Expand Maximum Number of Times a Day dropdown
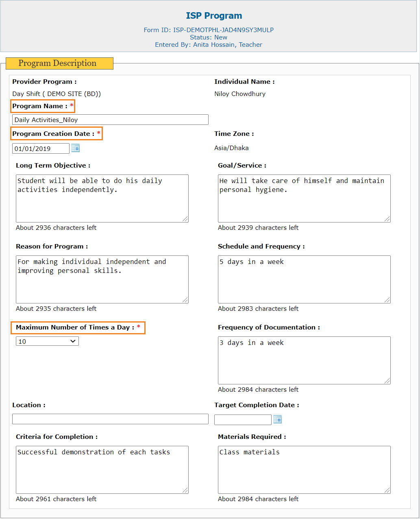This screenshot has height=519, width=420. coord(47,341)
